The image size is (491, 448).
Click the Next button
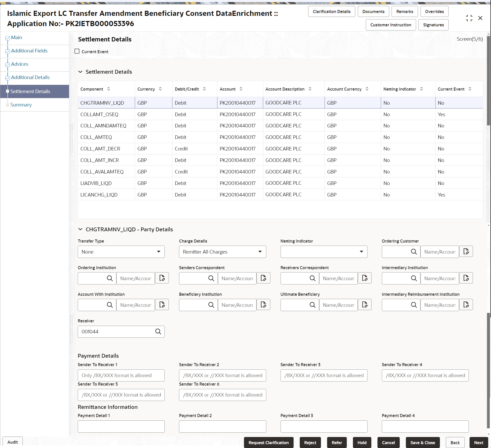tap(479, 442)
